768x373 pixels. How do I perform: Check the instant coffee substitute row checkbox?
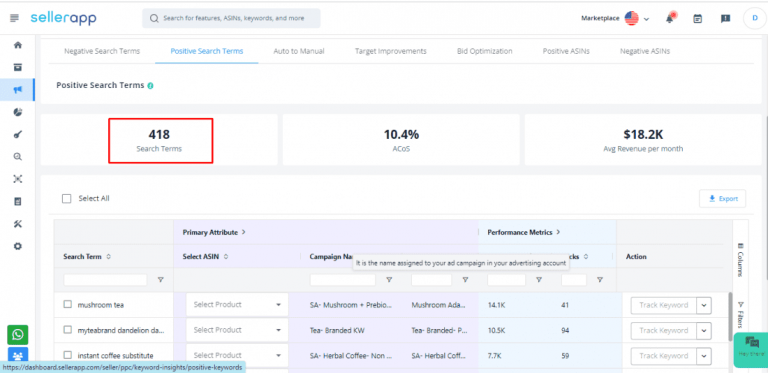(x=68, y=355)
